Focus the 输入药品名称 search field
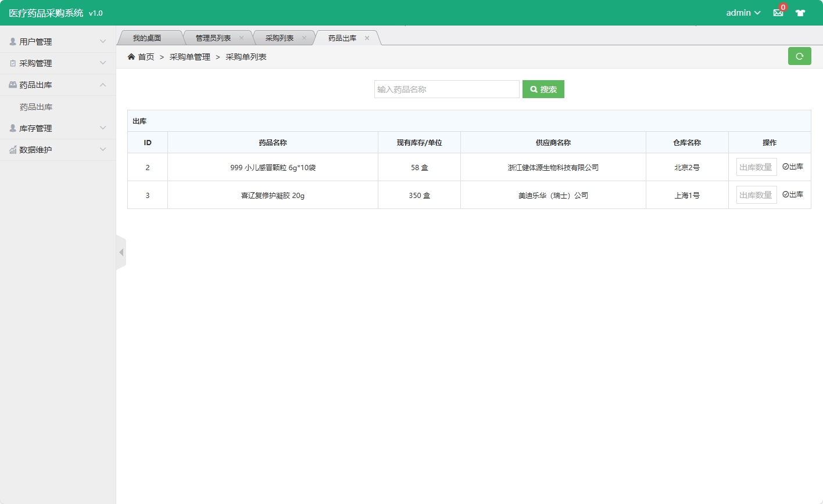This screenshot has width=823, height=504. (446, 89)
